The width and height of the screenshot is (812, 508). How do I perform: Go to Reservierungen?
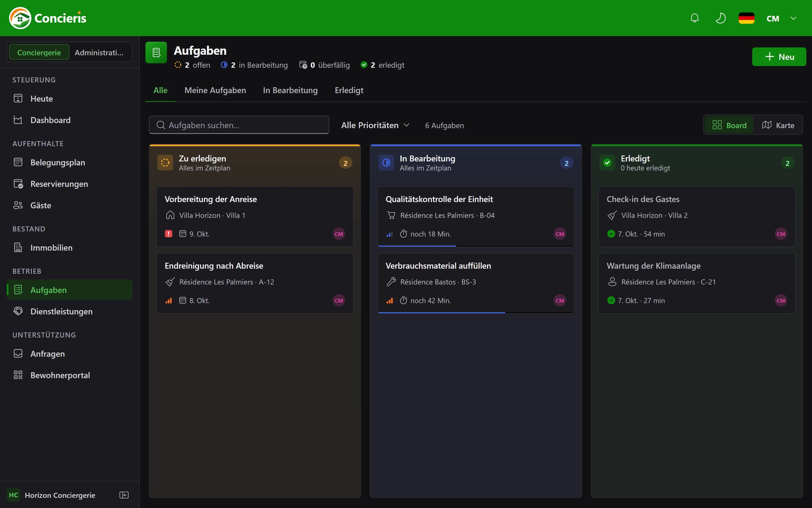70,184
